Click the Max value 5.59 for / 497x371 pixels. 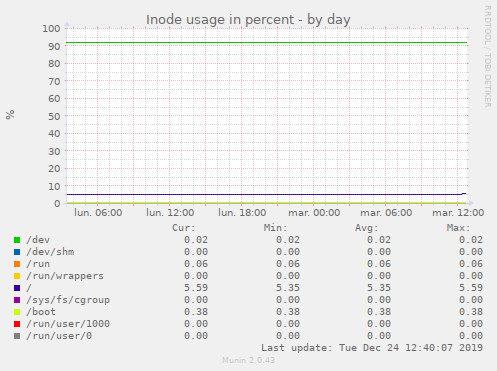(471, 288)
